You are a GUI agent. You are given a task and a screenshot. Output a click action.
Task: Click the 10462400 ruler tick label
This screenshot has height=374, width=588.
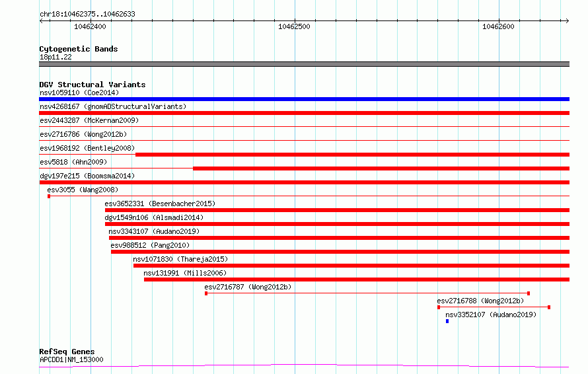[90, 26]
